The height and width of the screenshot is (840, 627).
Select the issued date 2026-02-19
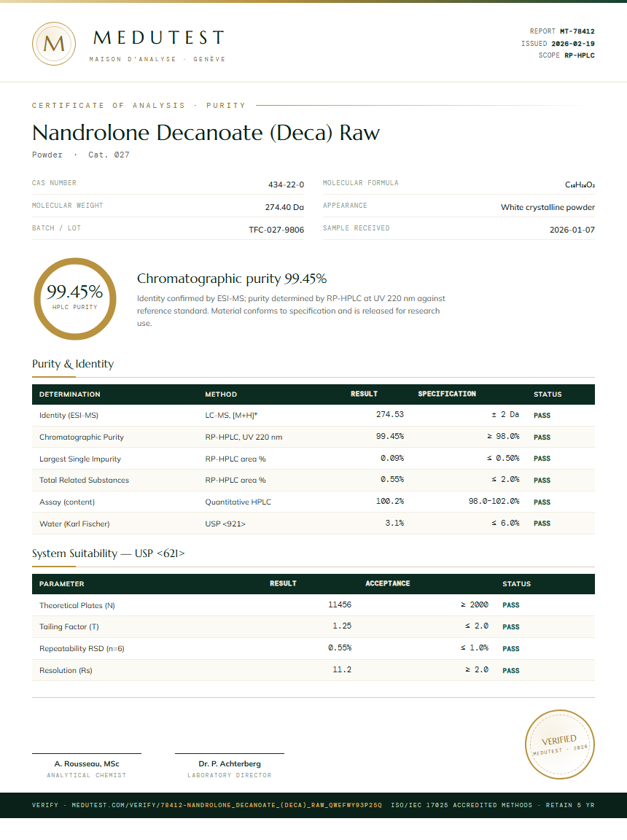tap(573, 44)
